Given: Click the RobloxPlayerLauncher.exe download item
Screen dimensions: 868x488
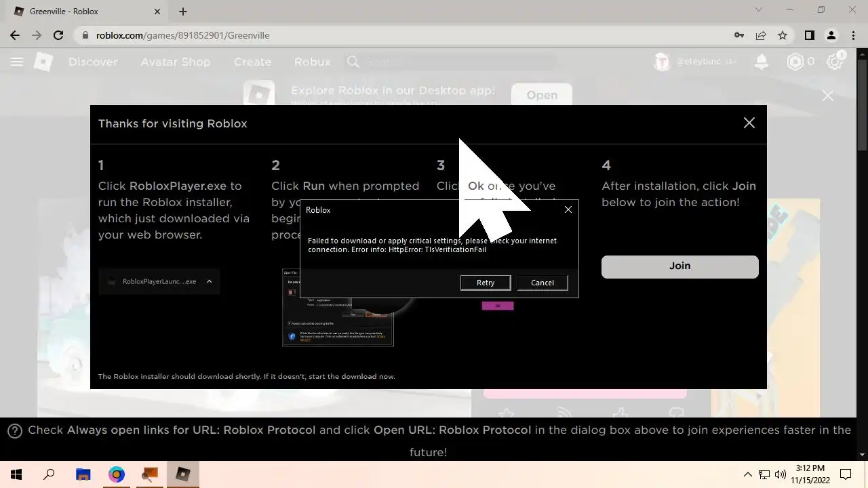Looking at the screenshot, I should [159, 281].
